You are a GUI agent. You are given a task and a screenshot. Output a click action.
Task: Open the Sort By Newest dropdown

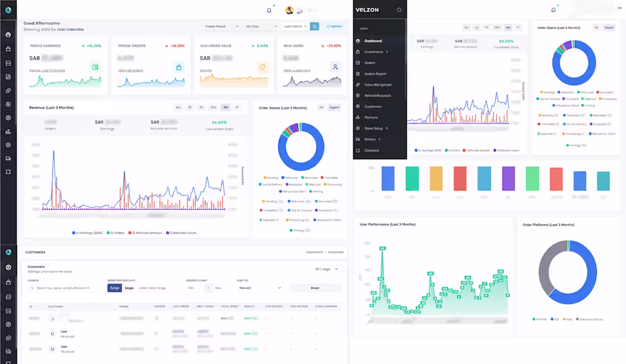pyautogui.click(x=260, y=288)
